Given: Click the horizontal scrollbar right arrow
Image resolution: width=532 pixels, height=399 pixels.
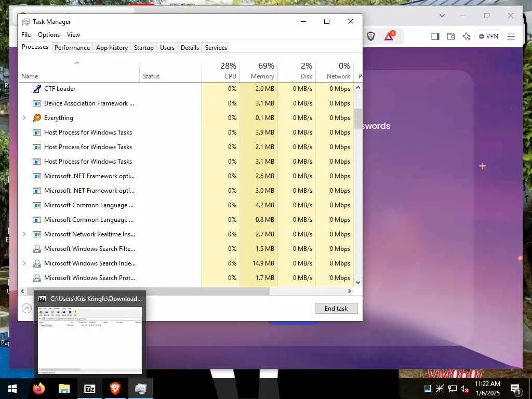Looking at the screenshot, I should [350, 291].
